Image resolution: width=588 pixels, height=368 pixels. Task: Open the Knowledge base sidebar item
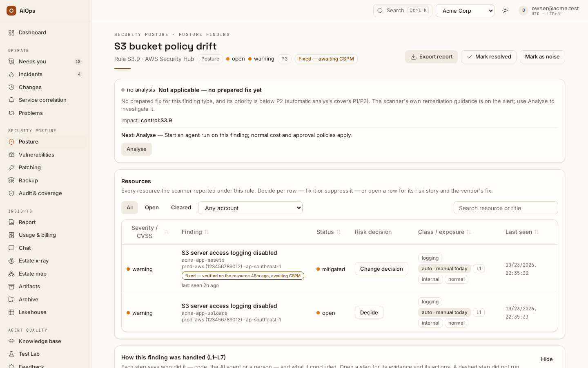tap(46, 341)
